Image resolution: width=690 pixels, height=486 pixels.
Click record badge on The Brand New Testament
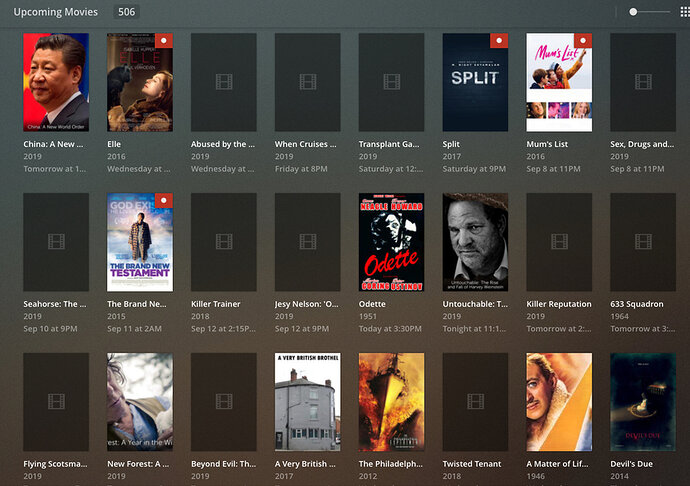click(x=164, y=200)
